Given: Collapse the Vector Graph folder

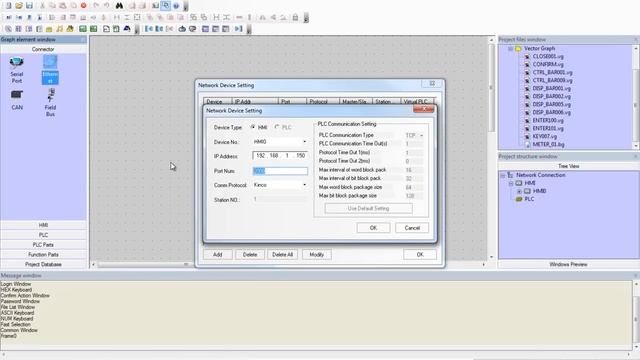Looking at the screenshot, I should pyautogui.click(x=510, y=48).
